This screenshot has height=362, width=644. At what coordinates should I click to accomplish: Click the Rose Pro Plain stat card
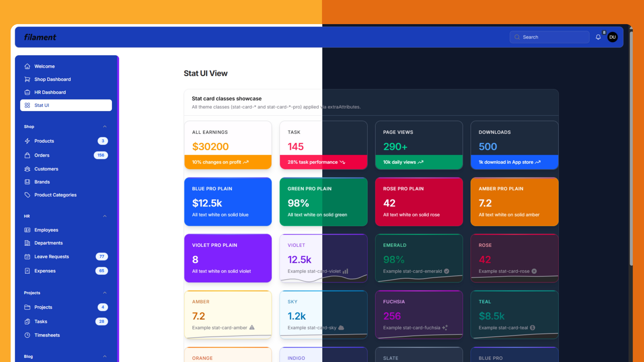pos(419,202)
